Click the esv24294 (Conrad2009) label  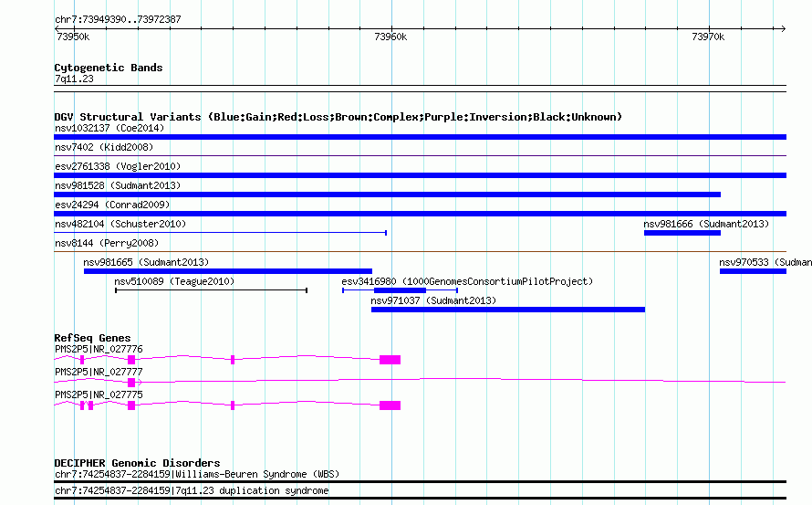point(112,205)
